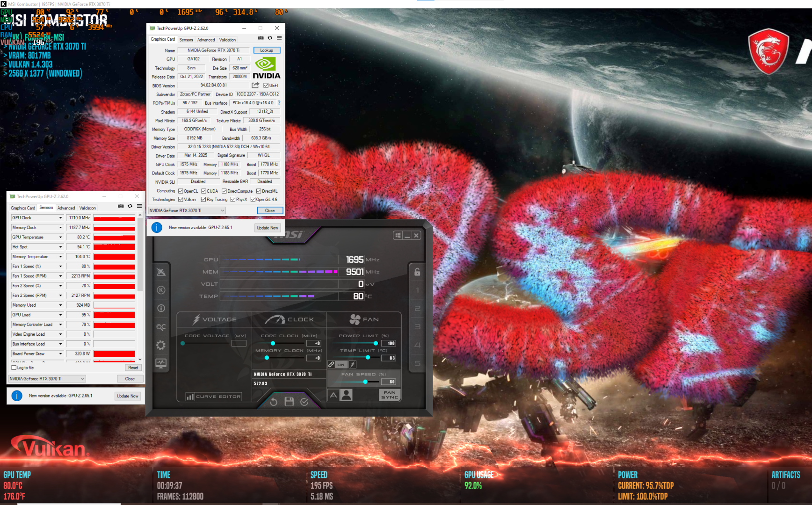Viewport: 812px width, 505px height.
Task: Click the question mark beside Bus Interface
Action: [x=279, y=103]
